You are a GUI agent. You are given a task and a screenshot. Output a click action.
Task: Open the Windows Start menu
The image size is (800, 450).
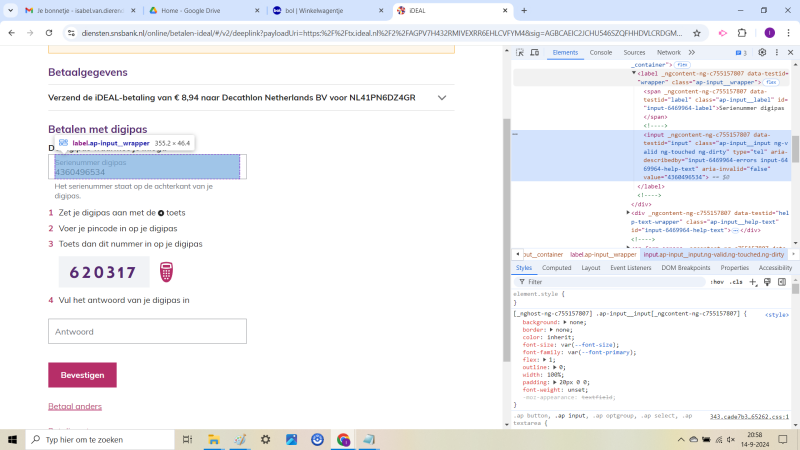(12, 439)
